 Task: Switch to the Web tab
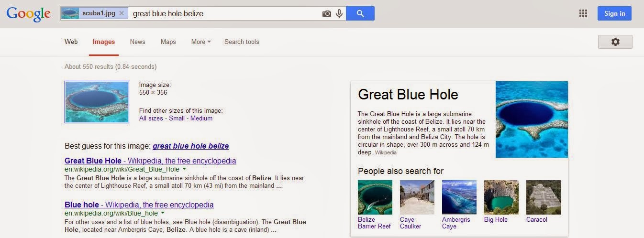71,42
